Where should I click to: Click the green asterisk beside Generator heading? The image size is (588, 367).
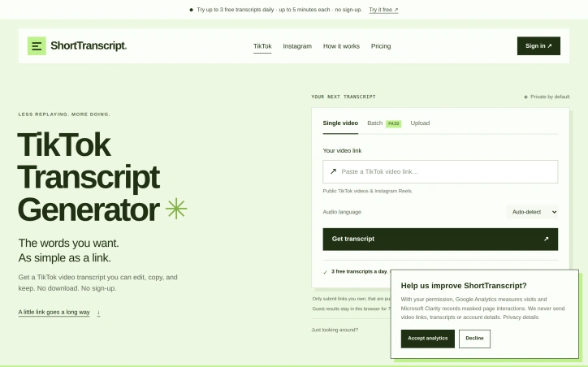pyautogui.click(x=176, y=209)
